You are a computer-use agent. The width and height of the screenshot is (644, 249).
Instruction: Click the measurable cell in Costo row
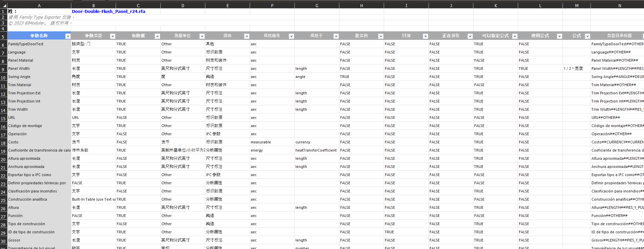[272, 142]
